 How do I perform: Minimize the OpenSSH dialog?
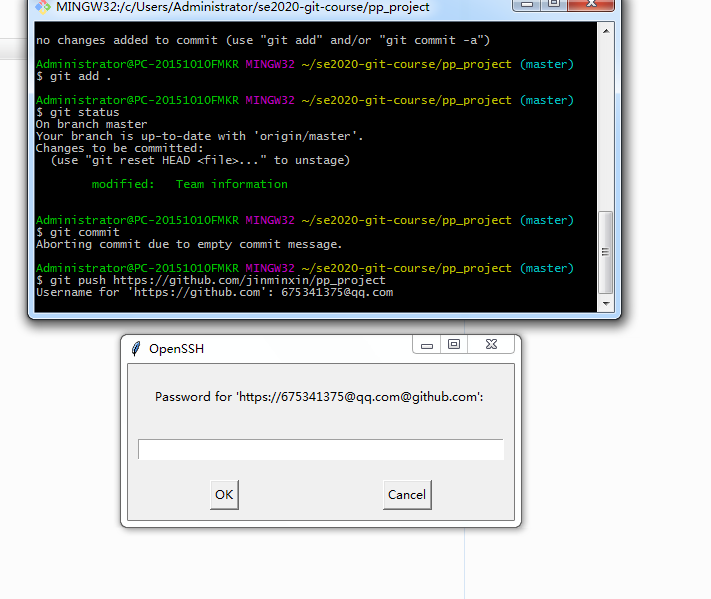427,345
